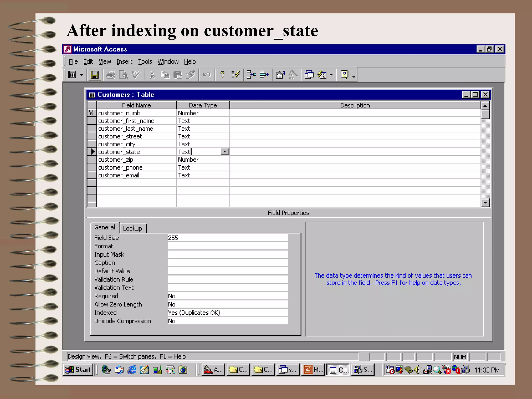This screenshot has height=399, width=532.
Task: Click the field grid scroll down arrow
Action: pyautogui.click(x=485, y=203)
